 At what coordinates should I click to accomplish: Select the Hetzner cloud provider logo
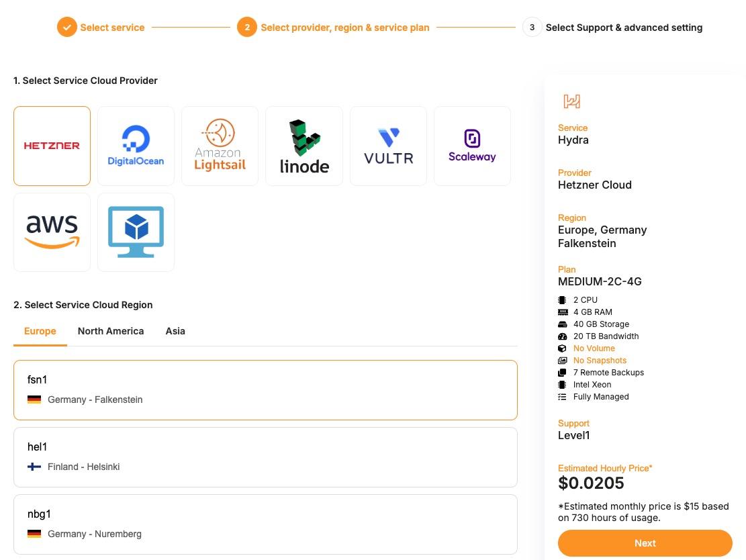tap(52, 146)
